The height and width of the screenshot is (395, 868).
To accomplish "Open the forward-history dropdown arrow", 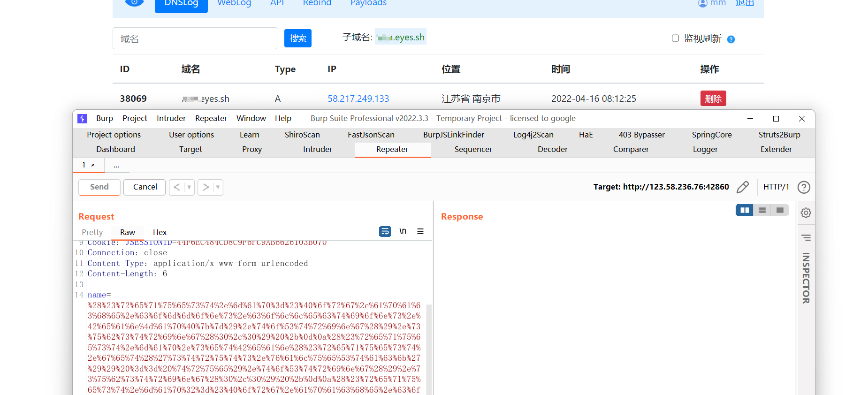I will tap(218, 187).
